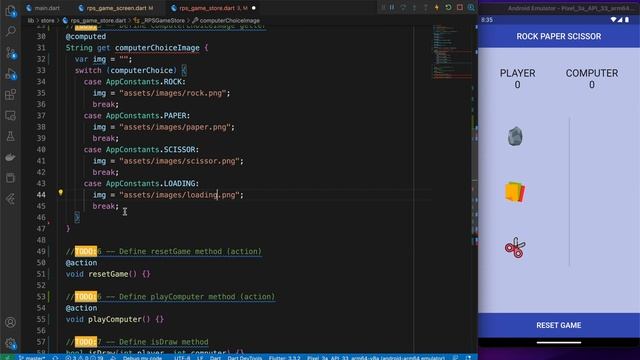
Task: Trigger Flutter Hot Reload lightning icon
Action: tap(437, 7)
